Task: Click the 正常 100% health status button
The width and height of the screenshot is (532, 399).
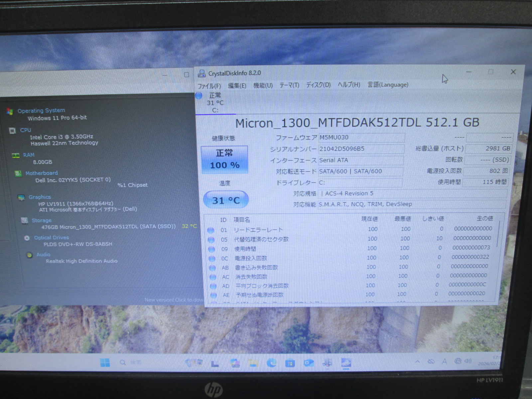Action: (x=224, y=160)
